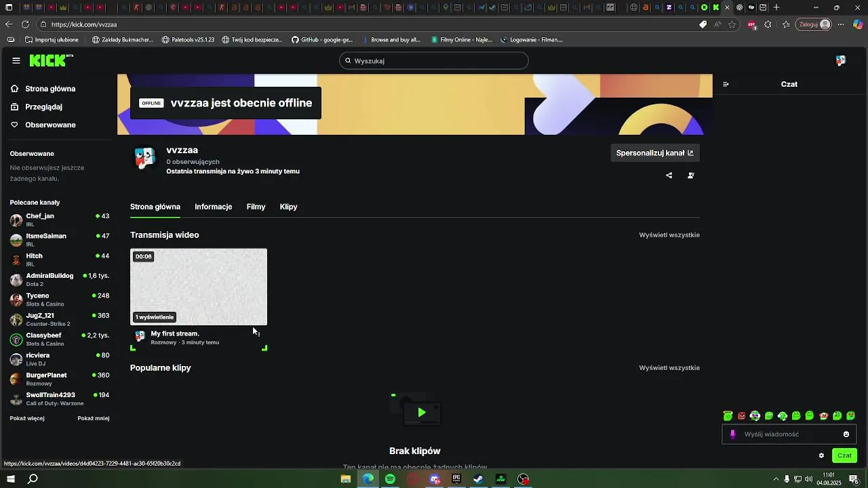Open browser extensions puzzle icon
The image size is (868, 488).
coord(768,24)
